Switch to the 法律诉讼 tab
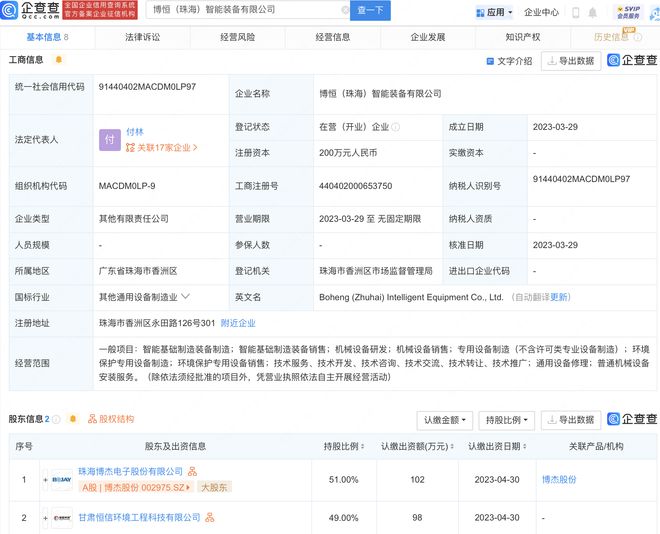 tap(143, 37)
